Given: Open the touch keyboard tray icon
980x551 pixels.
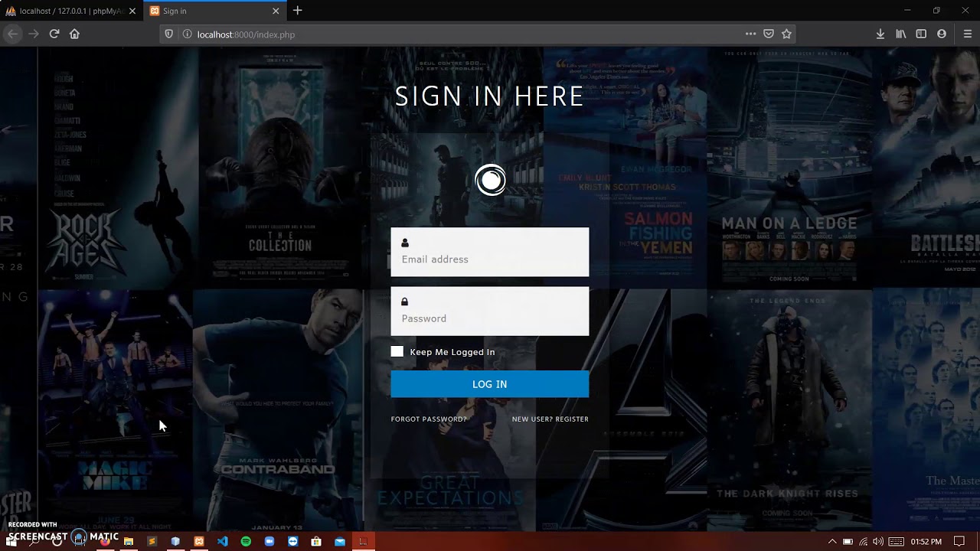Looking at the screenshot, I should (x=896, y=542).
